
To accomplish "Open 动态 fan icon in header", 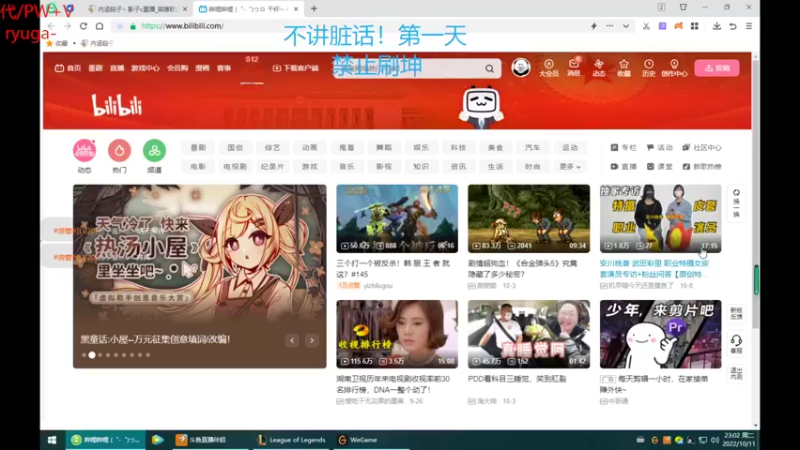I will point(599,68).
